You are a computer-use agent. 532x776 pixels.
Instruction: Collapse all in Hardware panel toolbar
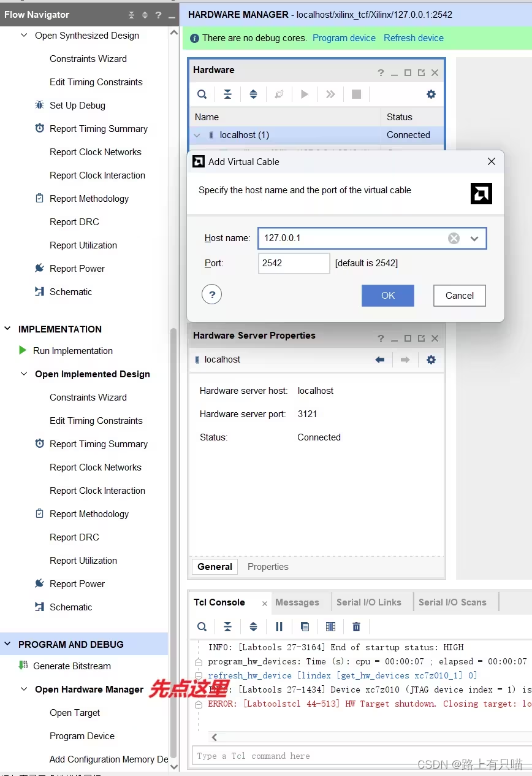pyautogui.click(x=227, y=94)
